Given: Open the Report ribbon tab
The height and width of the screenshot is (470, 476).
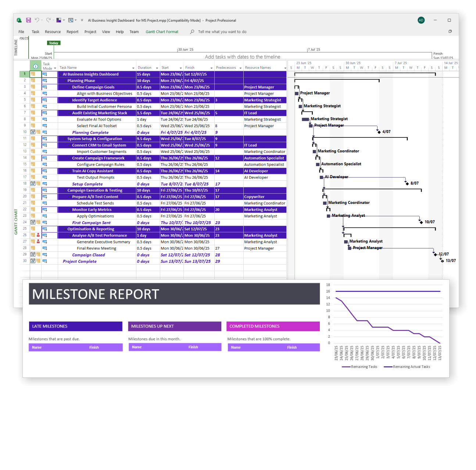Looking at the screenshot, I should coord(72,32).
